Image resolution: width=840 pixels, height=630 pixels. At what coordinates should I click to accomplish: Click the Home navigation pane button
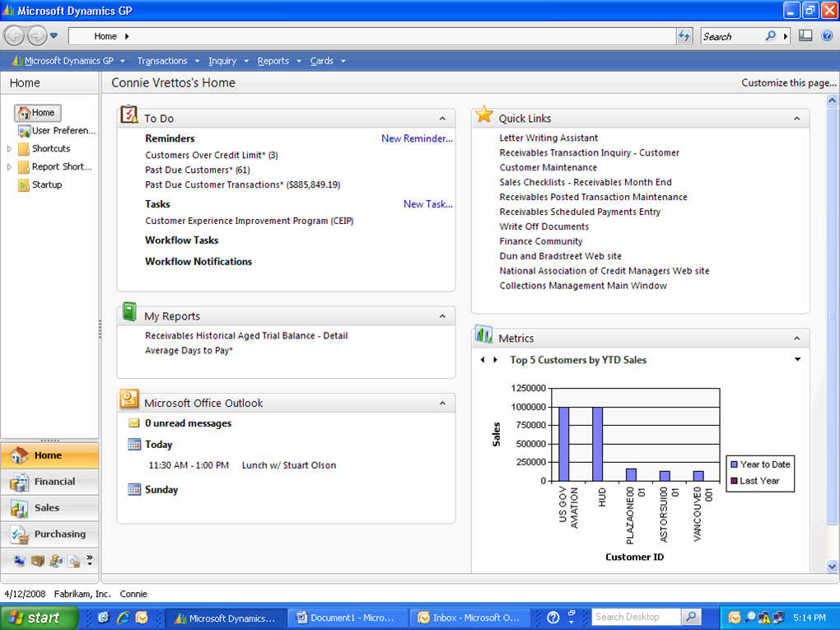point(49,455)
